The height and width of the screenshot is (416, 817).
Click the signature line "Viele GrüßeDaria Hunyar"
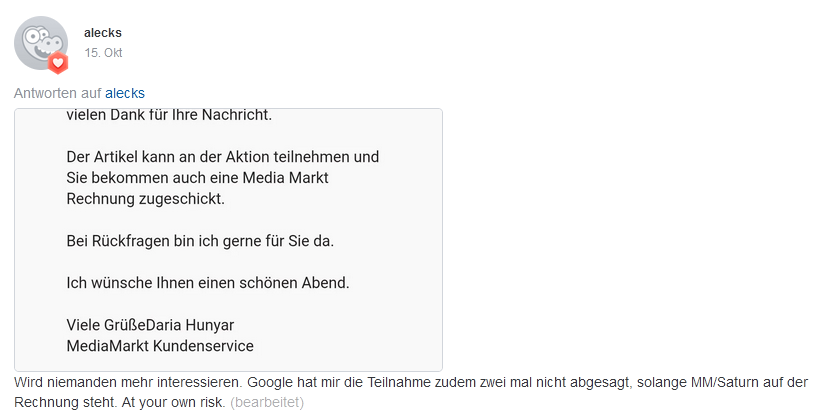coord(150,325)
